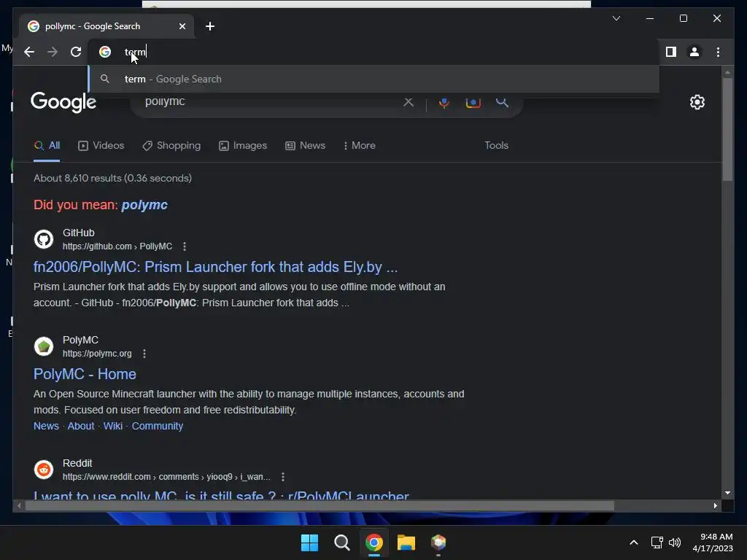Click the vertical page scrollbar thumb

pos(727,128)
